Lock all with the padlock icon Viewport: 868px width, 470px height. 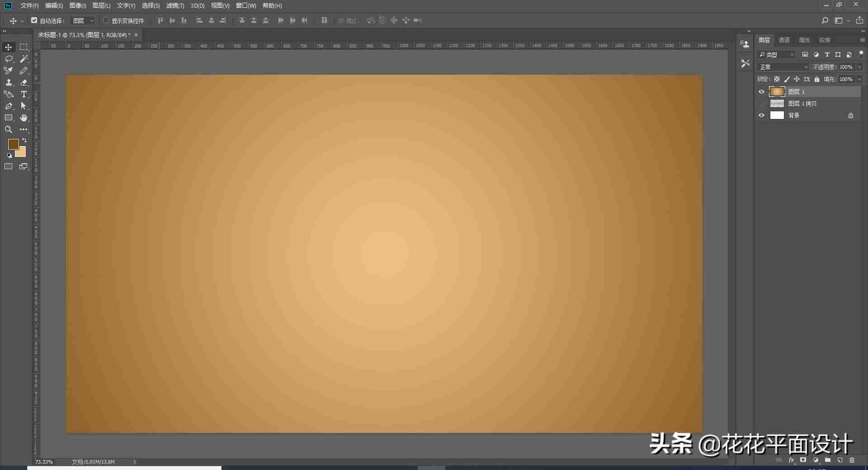[817, 79]
